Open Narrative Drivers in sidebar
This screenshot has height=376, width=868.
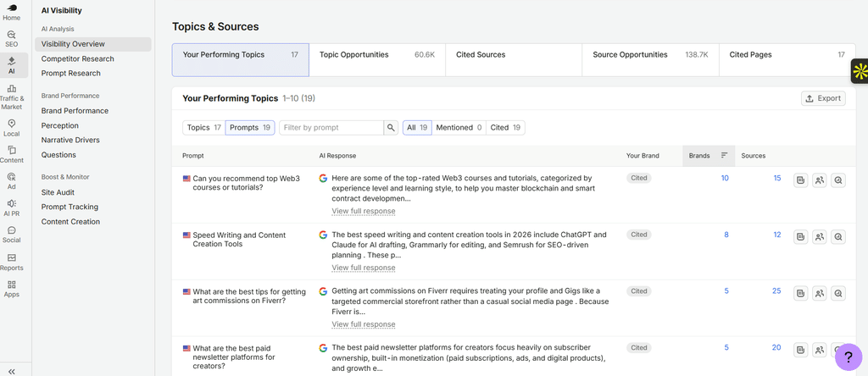(x=70, y=140)
